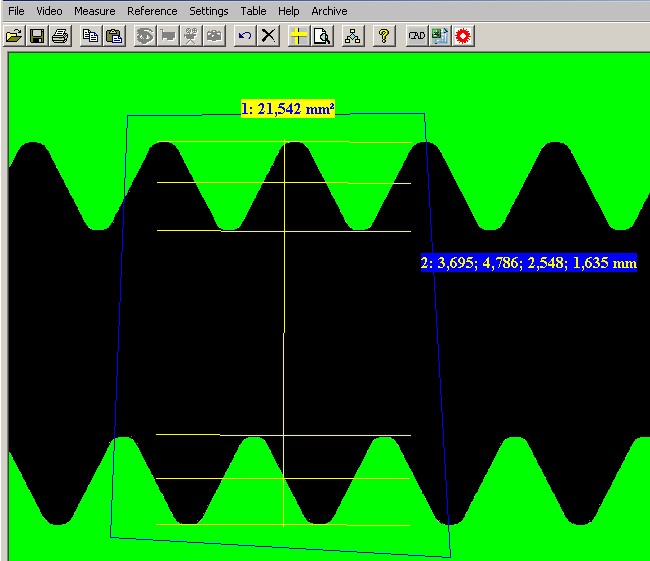This screenshot has width=650, height=561.
Task: Click the Save floppy disk icon
Action: coord(37,36)
